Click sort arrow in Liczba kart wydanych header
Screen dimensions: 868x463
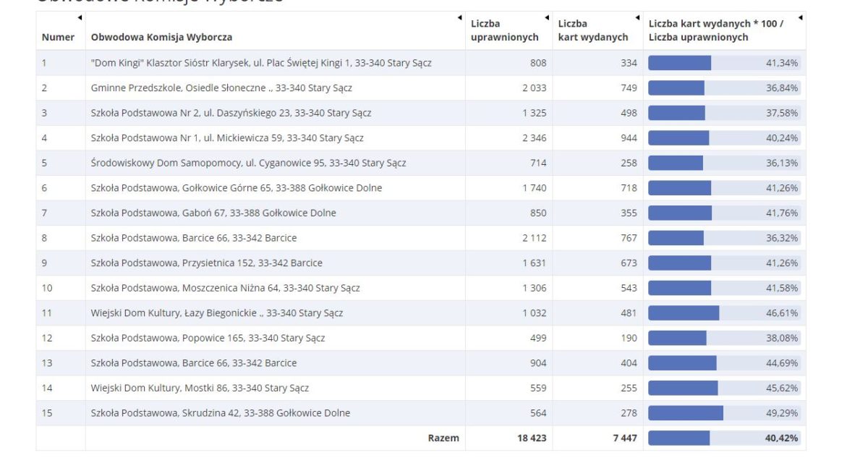(x=637, y=18)
